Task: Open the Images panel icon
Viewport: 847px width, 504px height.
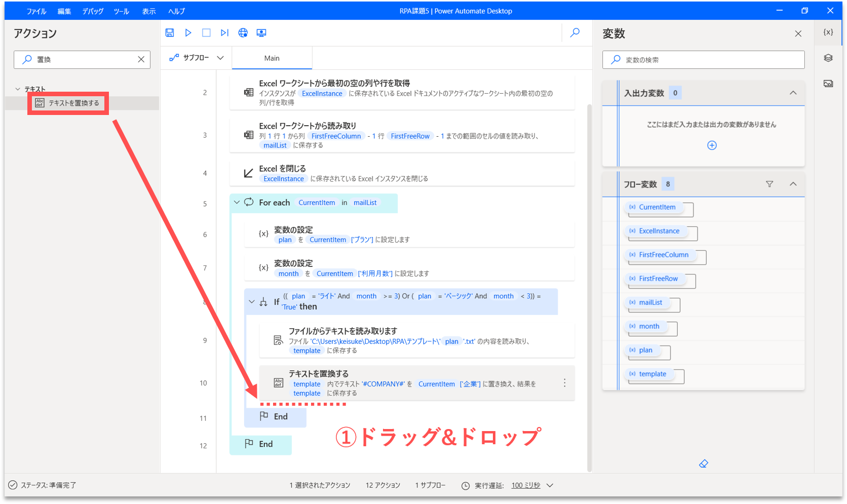Action: (828, 84)
